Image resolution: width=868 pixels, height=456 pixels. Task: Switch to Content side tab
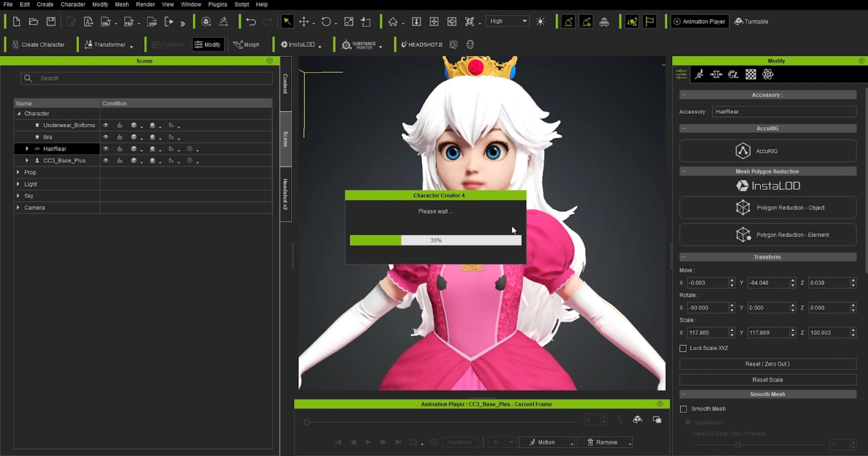(x=285, y=84)
